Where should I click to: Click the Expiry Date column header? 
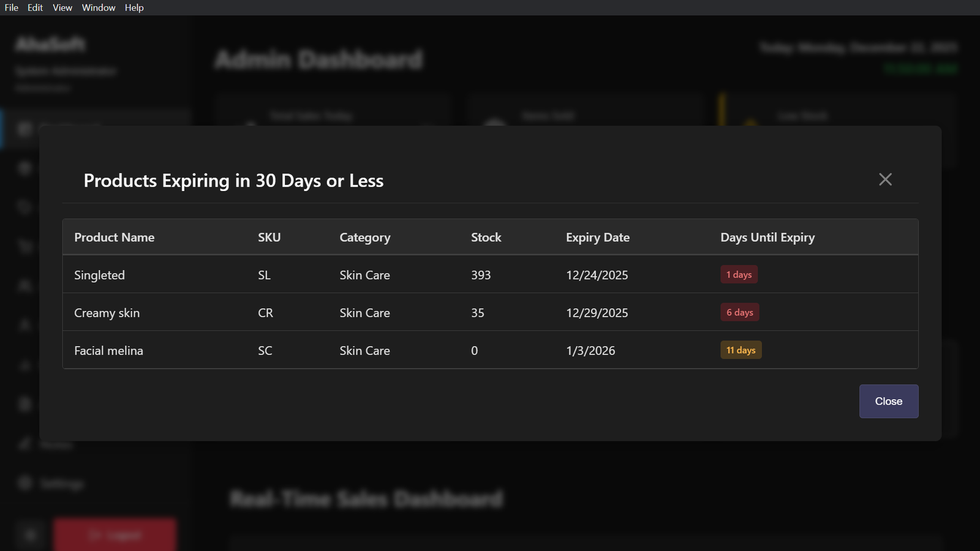pyautogui.click(x=598, y=238)
